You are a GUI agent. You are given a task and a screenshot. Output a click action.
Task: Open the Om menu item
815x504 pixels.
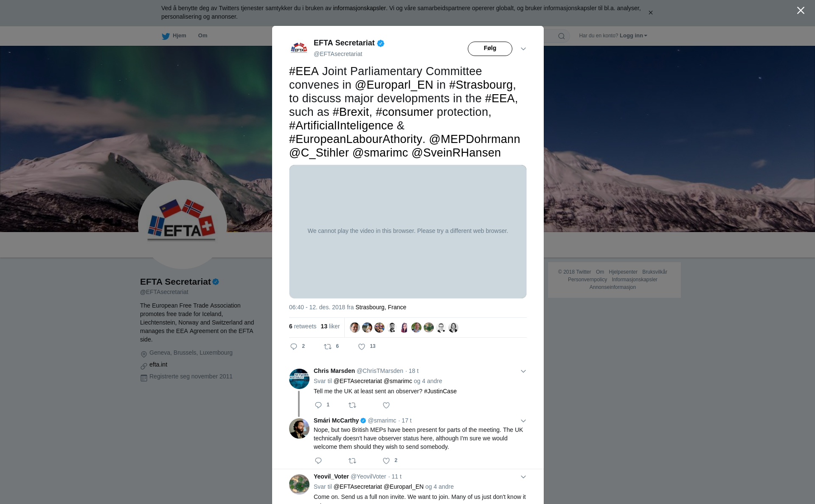[202, 36]
